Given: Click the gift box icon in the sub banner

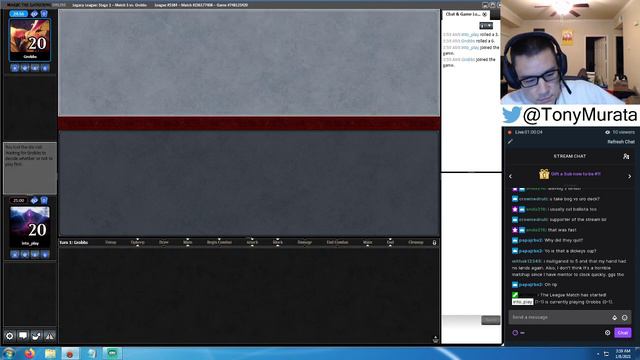Looking at the screenshot, I should pos(544,174).
